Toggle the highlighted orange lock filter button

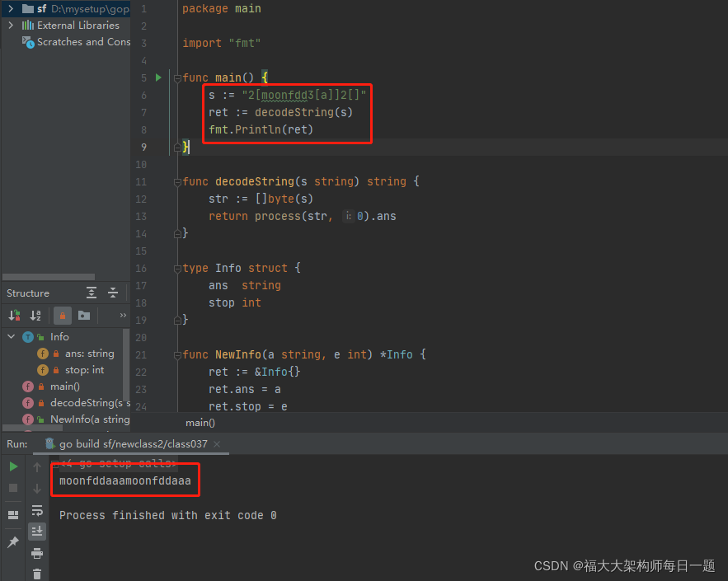click(62, 316)
